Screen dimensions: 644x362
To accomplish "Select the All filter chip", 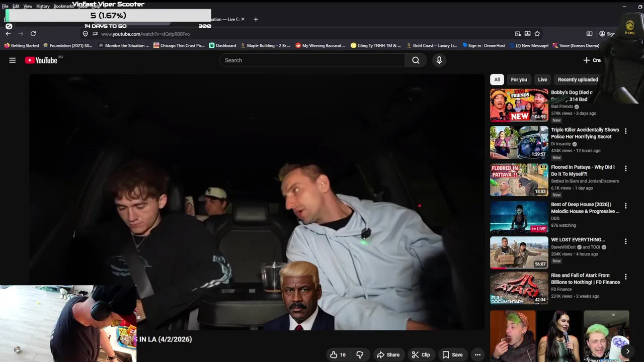I will point(497,79).
